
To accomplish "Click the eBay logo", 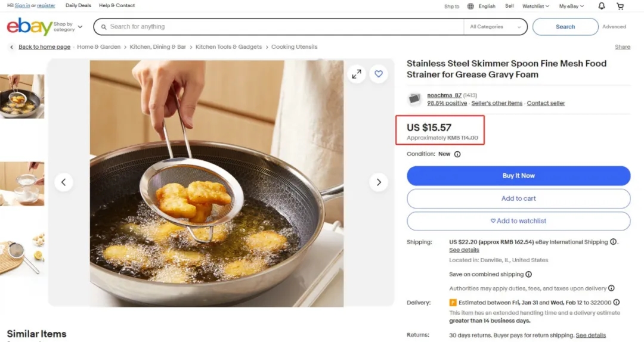I will click(x=29, y=27).
